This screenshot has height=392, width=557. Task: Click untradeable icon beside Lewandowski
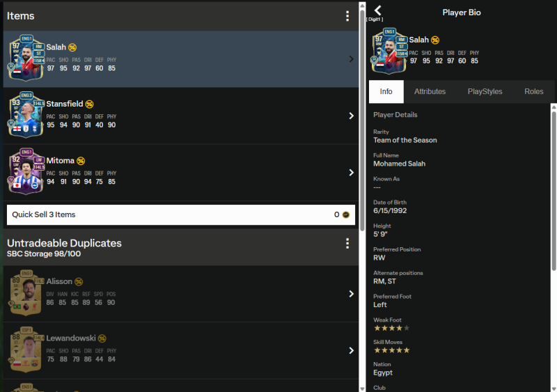point(102,338)
